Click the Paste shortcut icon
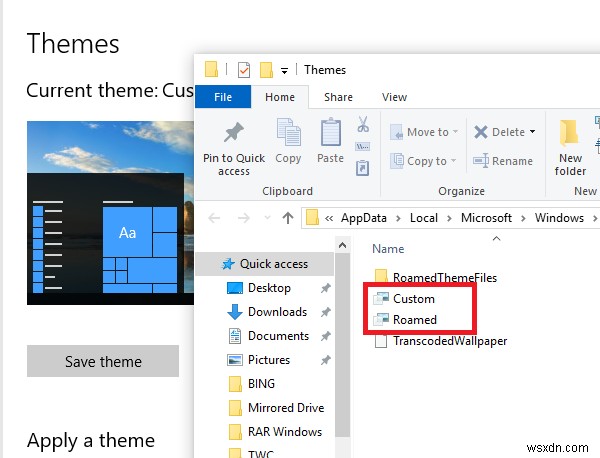This screenshot has width=600, height=458. pos(362,168)
